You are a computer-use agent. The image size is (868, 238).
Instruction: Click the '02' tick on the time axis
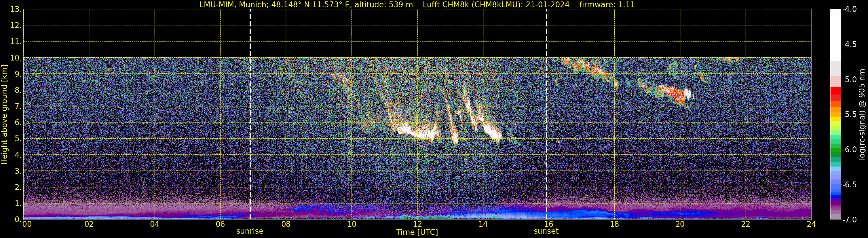tap(89, 224)
